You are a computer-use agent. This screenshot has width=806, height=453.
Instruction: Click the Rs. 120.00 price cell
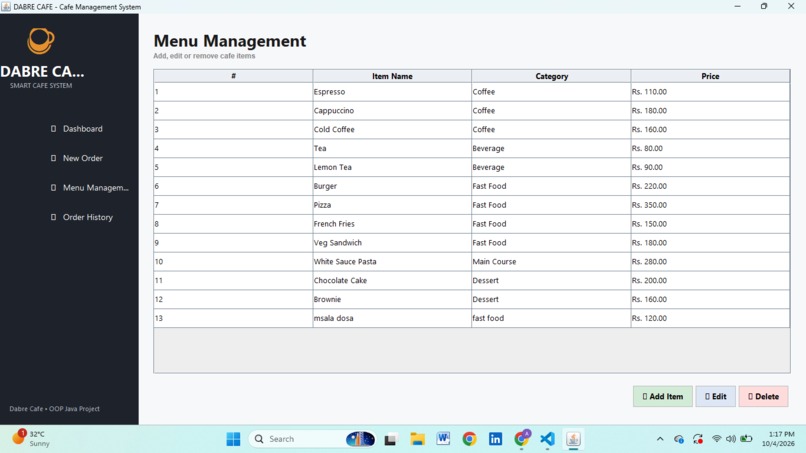[710, 318]
